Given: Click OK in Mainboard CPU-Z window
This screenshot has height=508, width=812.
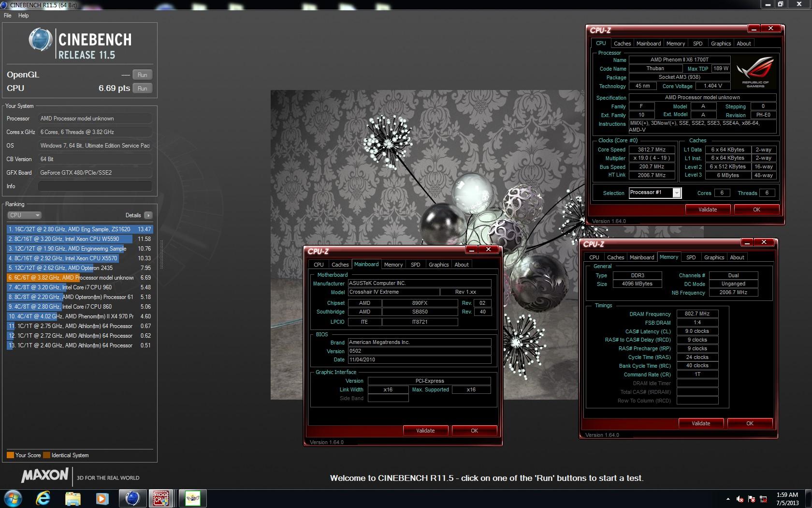Looking at the screenshot, I should point(474,431).
